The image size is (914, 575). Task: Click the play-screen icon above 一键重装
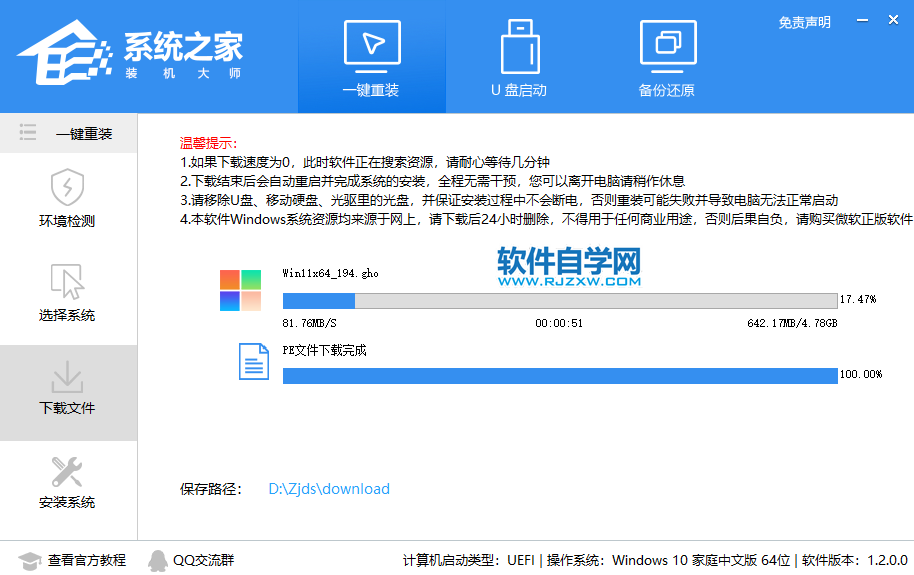[372, 45]
